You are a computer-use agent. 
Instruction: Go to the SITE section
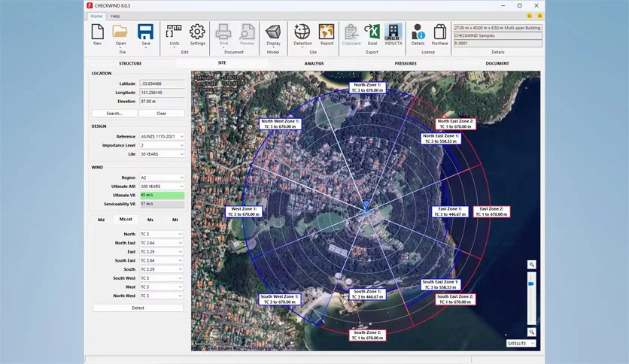point(222,63)
